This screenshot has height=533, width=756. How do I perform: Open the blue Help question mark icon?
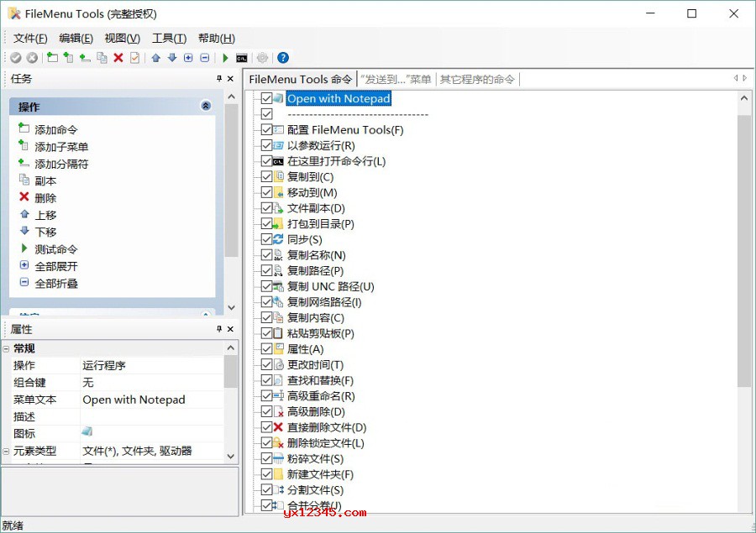pos(283,58)
